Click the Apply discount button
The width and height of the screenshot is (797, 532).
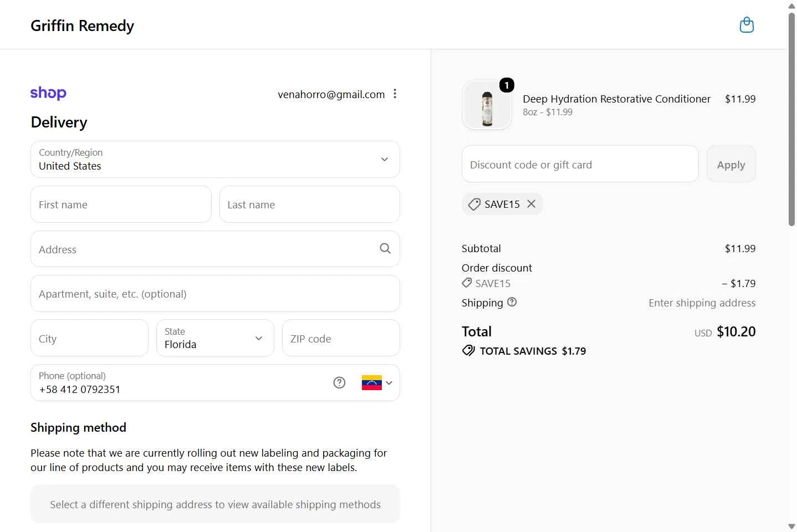tap(731, 164)
